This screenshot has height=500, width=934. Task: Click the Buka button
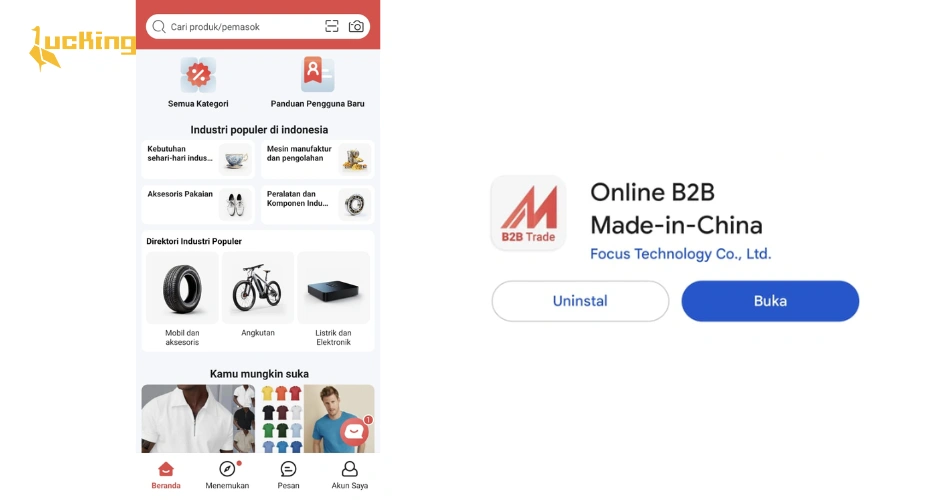click(x=770, y=301)
